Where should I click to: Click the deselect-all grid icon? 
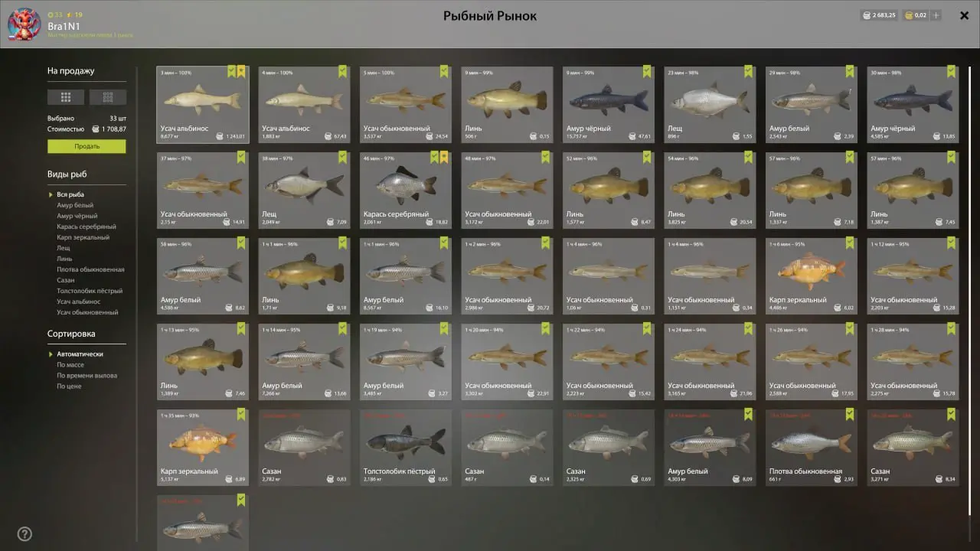[x=108, y=97]
